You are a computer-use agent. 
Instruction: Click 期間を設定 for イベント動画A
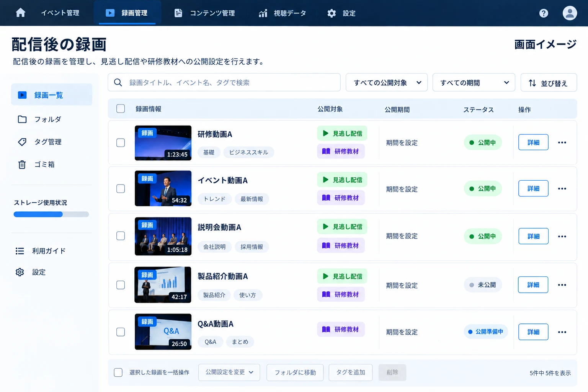point(402,189)
